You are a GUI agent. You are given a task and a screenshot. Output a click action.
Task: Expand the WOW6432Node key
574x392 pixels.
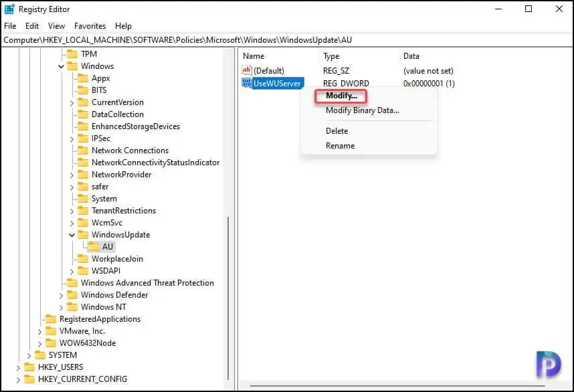pyautogui.click(x=39, y=343)
